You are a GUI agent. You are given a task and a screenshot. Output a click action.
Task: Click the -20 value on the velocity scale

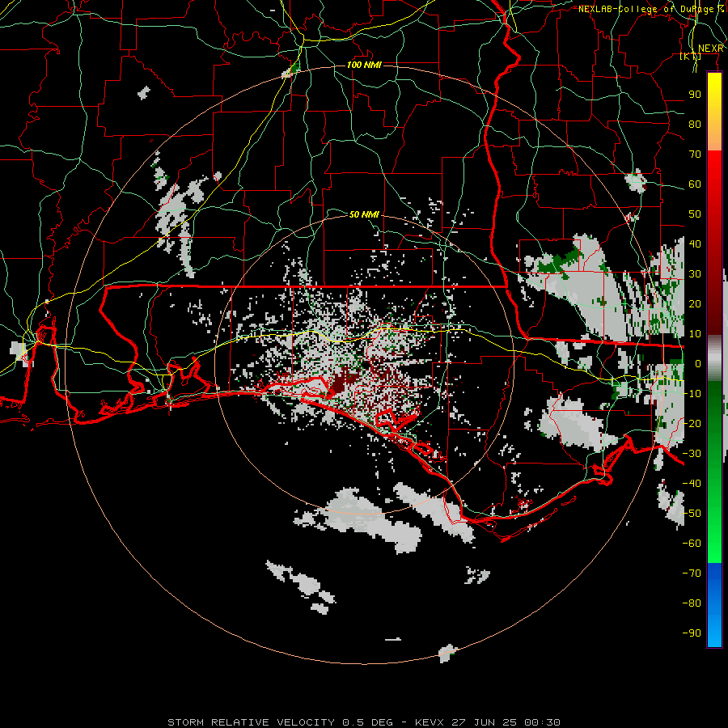[692, 424]
